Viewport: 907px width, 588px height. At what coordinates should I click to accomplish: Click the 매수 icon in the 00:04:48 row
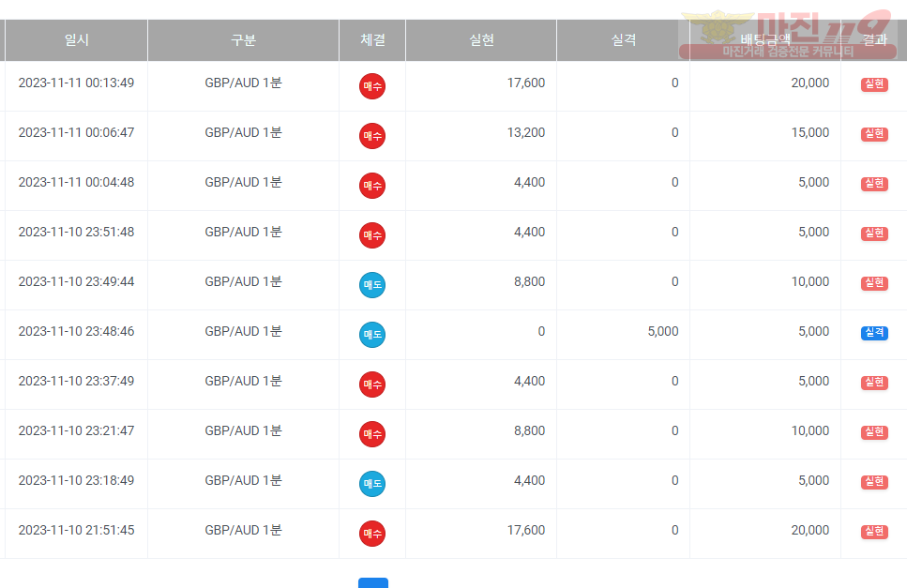tap(372, 186)
